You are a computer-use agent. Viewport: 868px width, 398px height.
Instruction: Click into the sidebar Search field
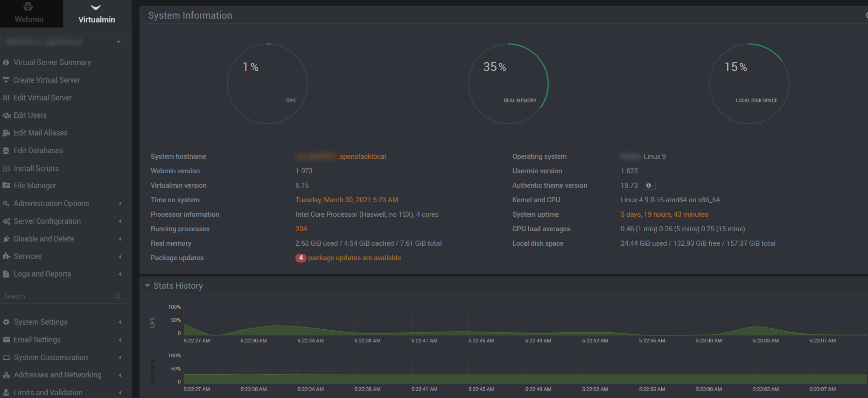tap(56, 296)
